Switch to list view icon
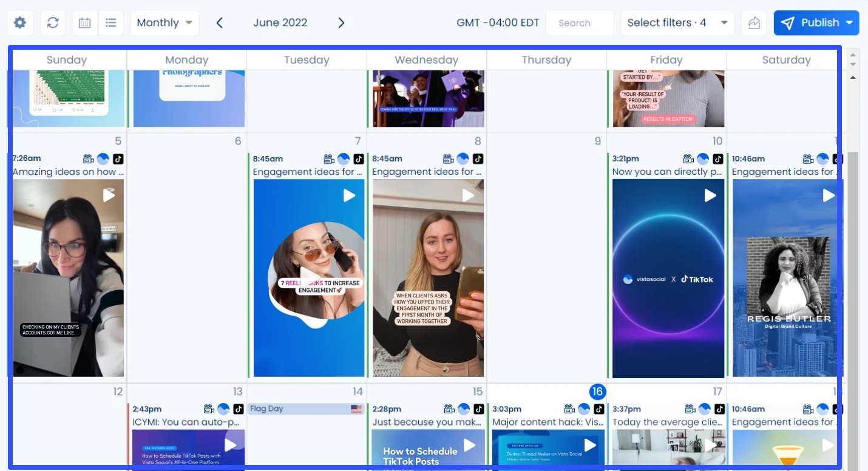This screenshot has height=471, width=868. click(111, 23)
